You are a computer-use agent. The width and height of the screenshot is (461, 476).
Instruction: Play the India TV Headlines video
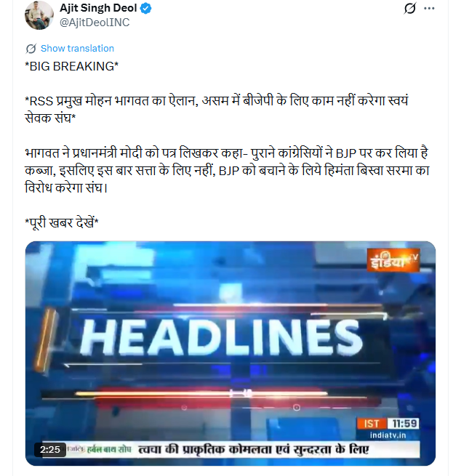(230, 353)
